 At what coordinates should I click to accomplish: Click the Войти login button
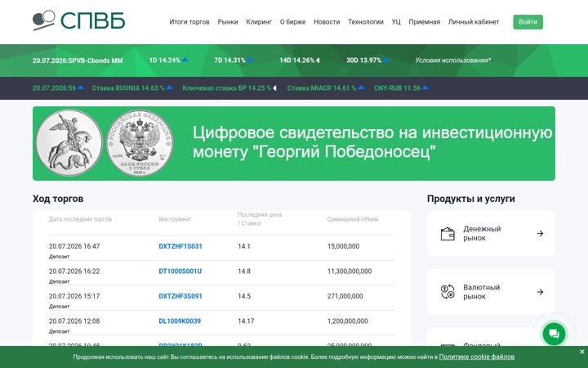pos(528,22)
